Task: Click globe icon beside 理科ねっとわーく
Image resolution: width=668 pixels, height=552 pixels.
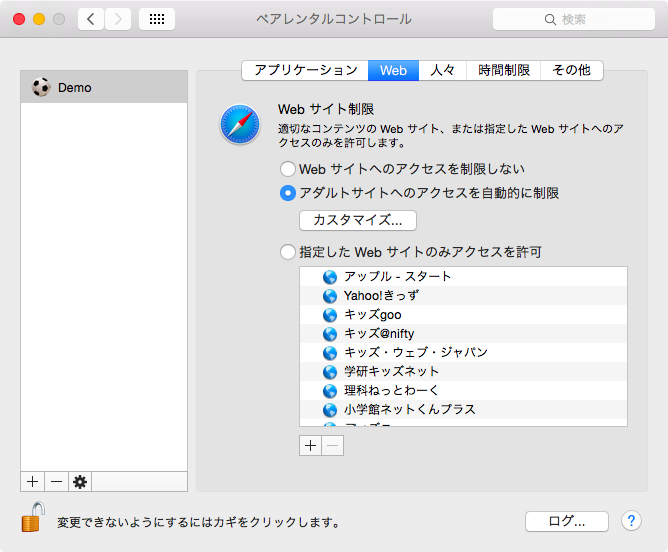Action: click(x=330, y=391)
